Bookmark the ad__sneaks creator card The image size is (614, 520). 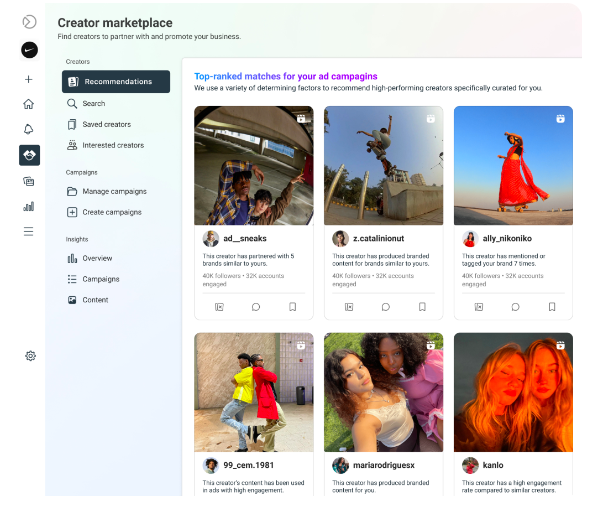click(x=292, y=307)
